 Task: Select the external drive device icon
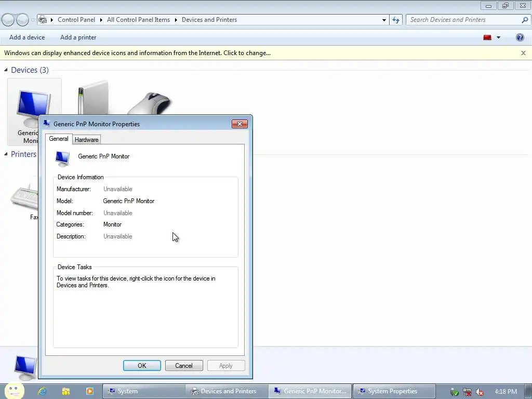93,98
